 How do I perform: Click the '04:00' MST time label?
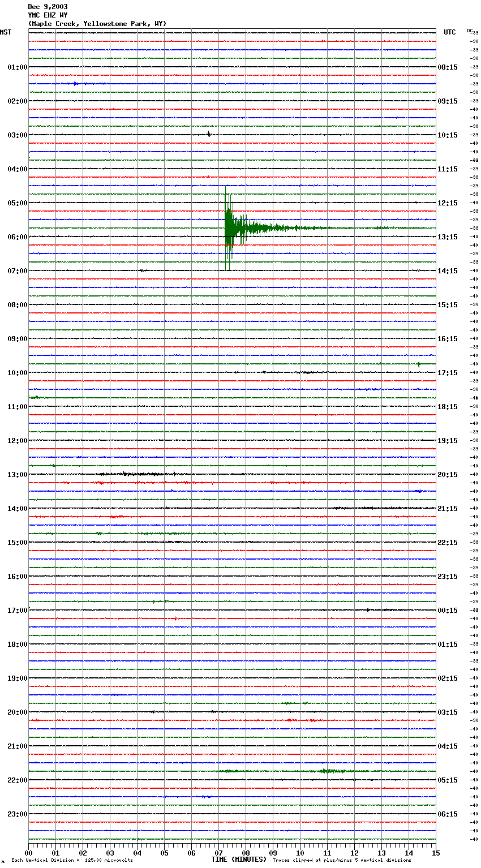click(x=18, y=169)
